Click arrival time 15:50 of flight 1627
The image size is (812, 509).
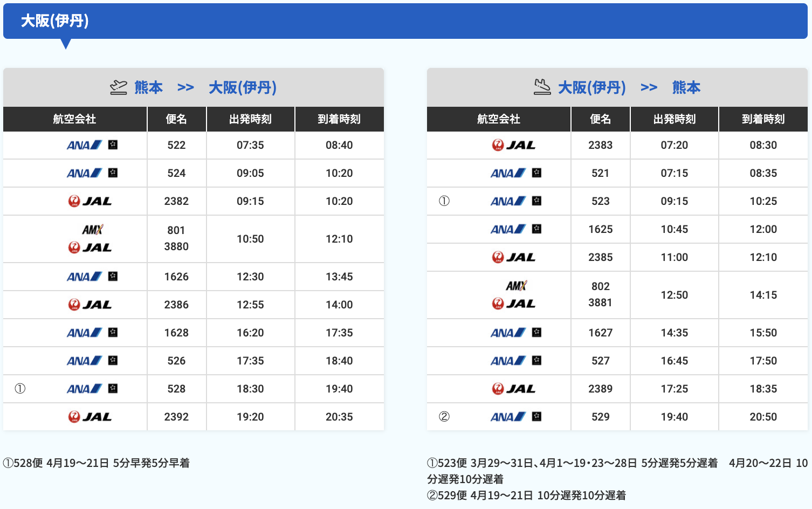(x=763, y=333)
